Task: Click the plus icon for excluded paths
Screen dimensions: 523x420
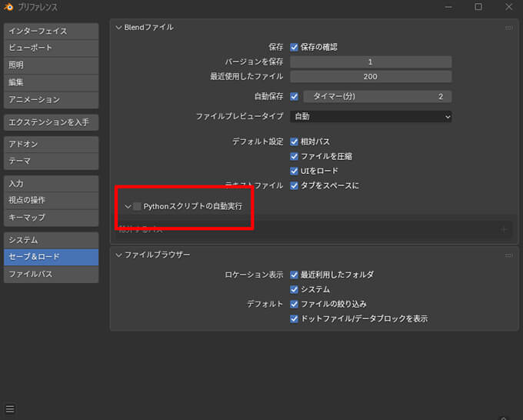Action: (505, 229)
